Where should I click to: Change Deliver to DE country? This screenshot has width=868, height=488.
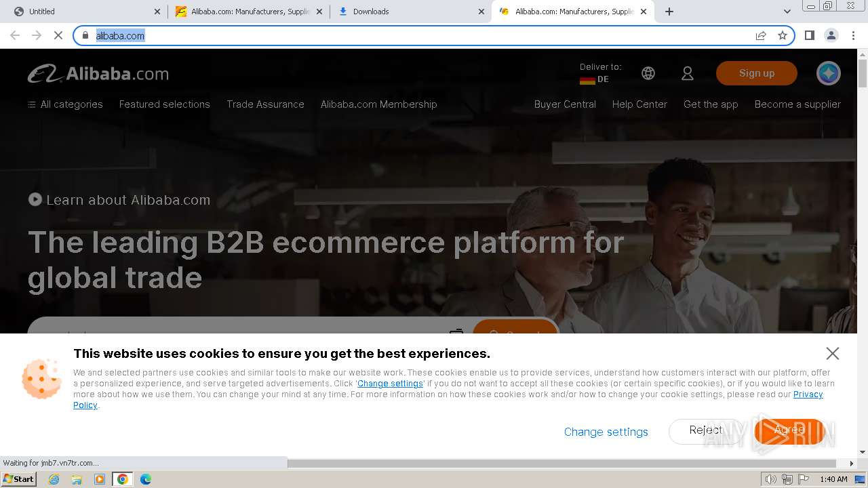[600, 73]
